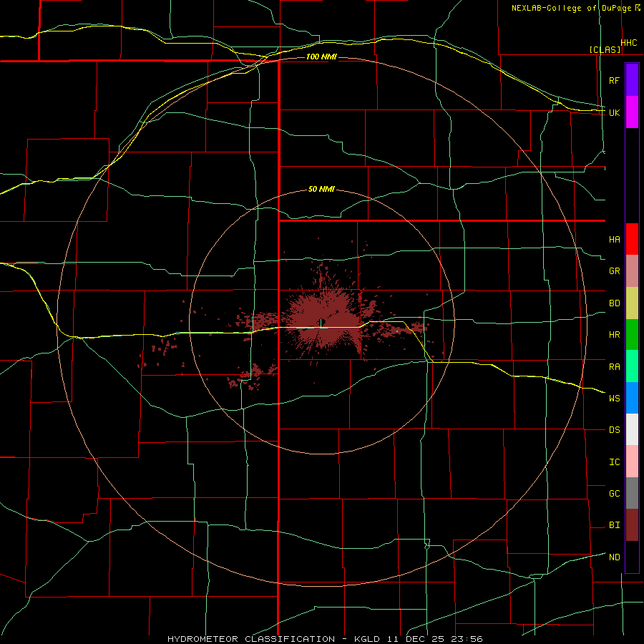The height and width of the screenshot is (644, 644).
Task: Click the HR legend label
Action: tap(614, 335)
